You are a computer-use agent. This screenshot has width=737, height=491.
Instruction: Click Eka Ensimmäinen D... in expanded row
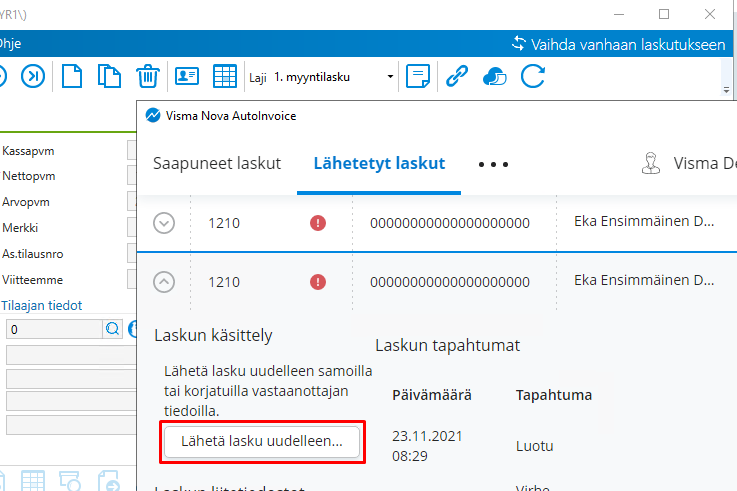pyautogui.click(x=644, y=280)
